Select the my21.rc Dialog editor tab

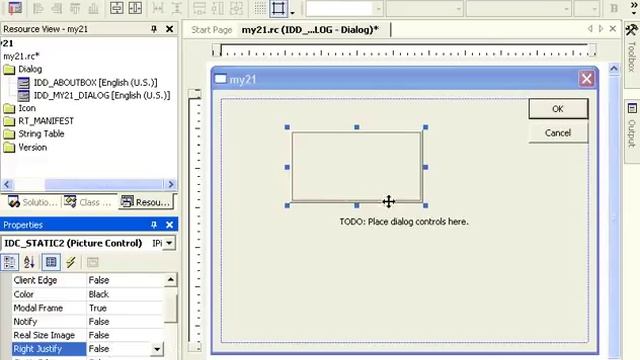point(310,30)
